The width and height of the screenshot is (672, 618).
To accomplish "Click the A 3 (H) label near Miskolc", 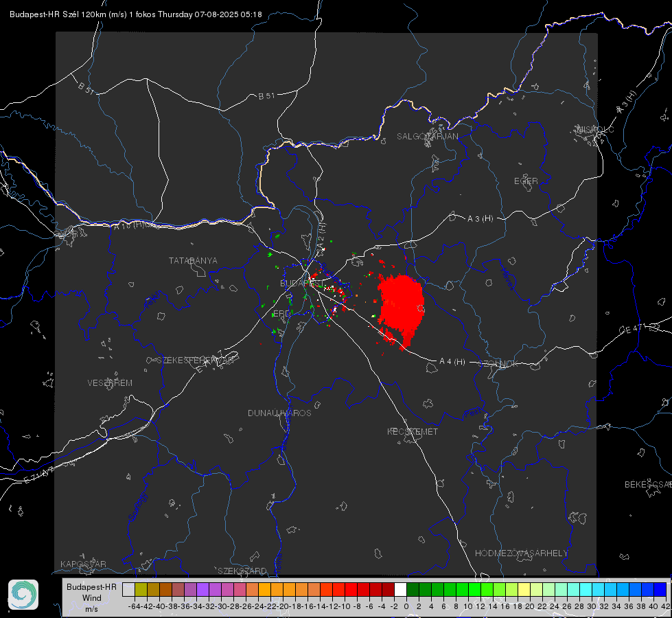I will (x=627, y=102).
